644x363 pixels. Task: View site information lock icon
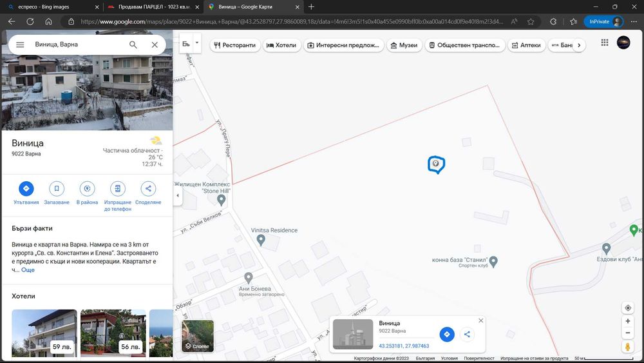[x=71, y=21]
